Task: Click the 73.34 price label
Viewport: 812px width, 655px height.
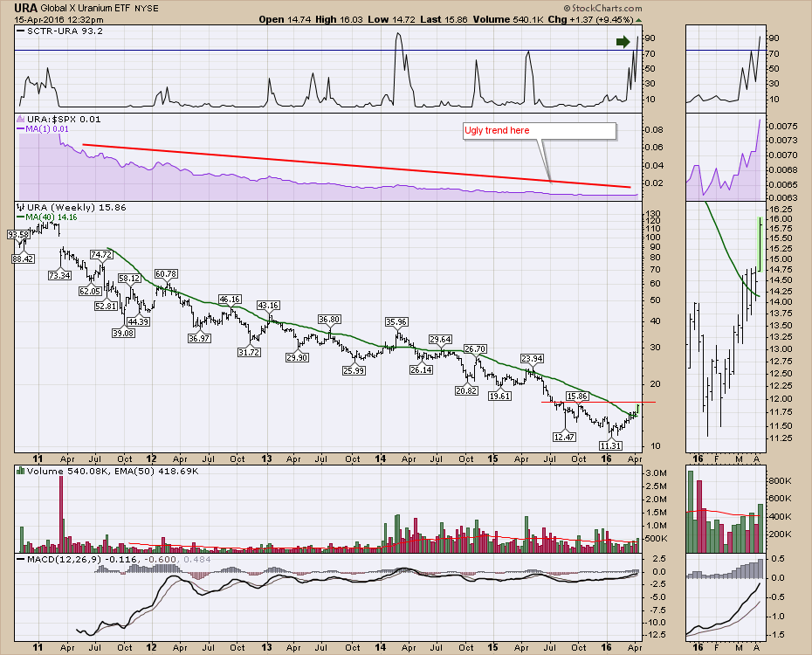Action: (59, 275)
